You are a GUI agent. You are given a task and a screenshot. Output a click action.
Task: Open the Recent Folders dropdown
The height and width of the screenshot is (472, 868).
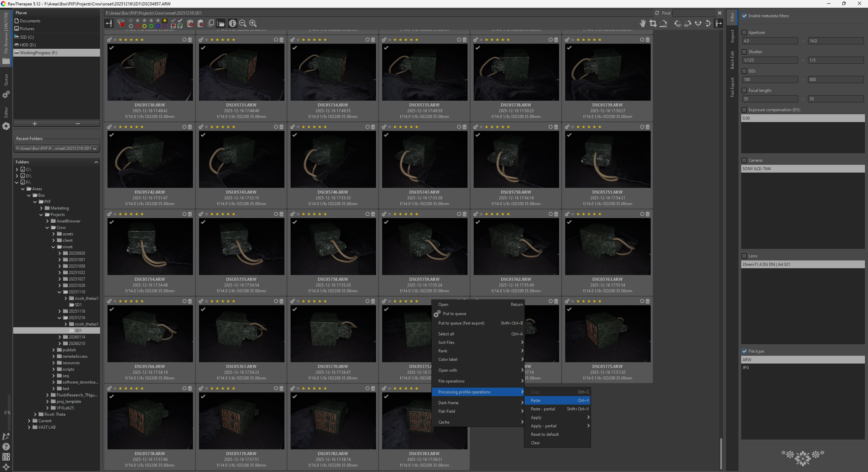(56, 148)
